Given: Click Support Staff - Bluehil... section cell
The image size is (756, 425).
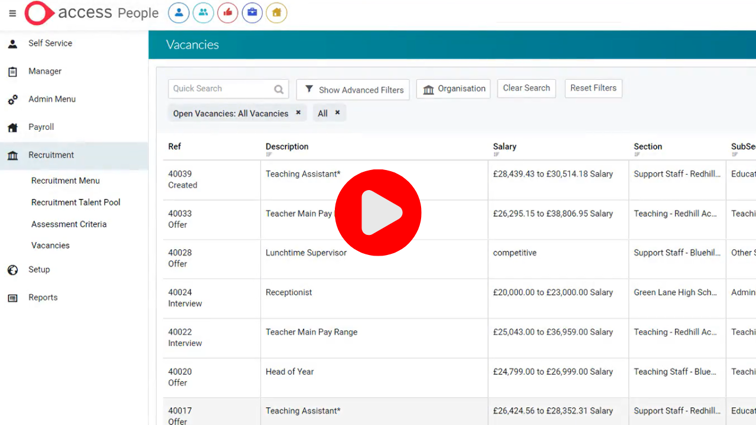Looking at the screenshot, I should click(677, 253).
